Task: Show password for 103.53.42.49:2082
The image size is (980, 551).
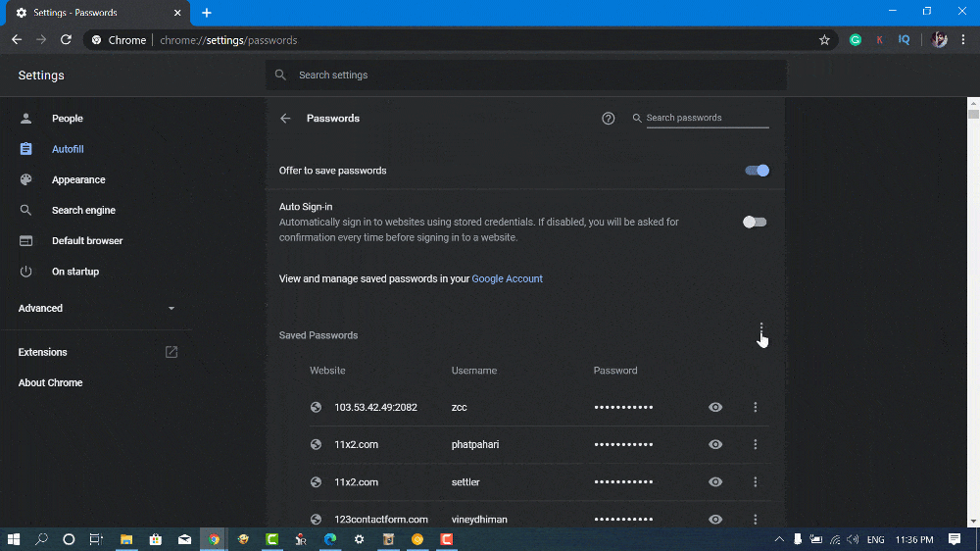Action: 715,407
